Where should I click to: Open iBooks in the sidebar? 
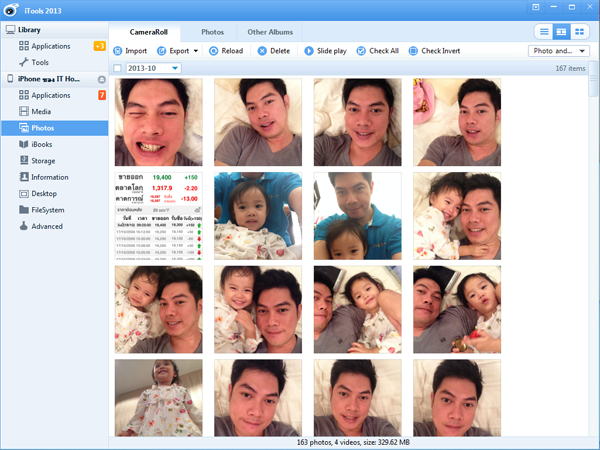coord(42,144)
